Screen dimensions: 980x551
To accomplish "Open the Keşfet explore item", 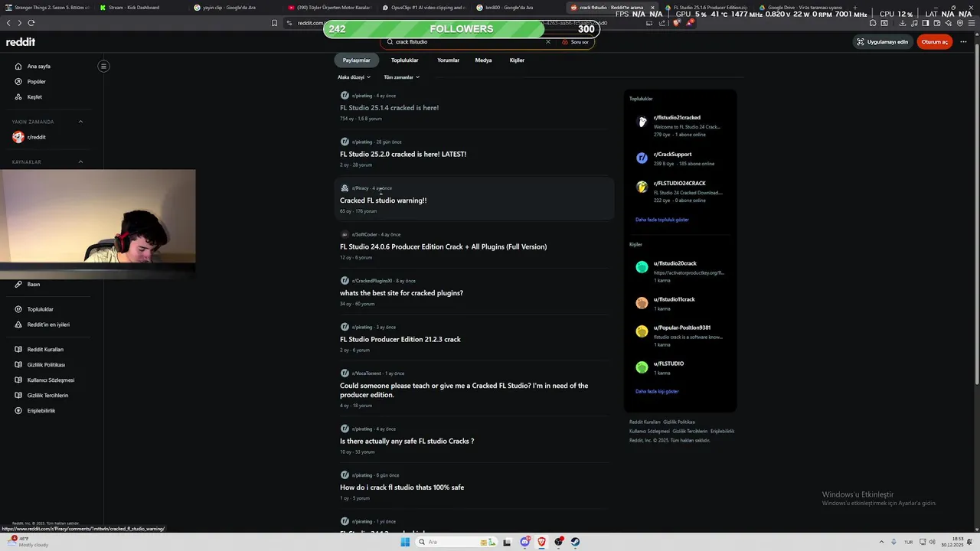I will [34, 97].
